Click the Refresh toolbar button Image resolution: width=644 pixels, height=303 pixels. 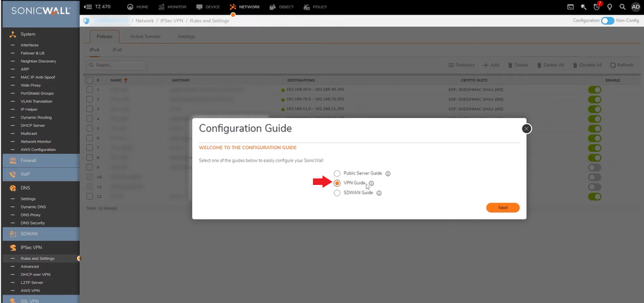(622, 65)
